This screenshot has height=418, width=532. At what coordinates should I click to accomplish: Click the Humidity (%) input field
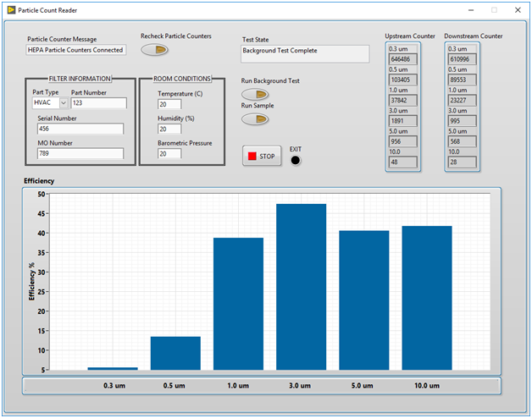point(169,129)
